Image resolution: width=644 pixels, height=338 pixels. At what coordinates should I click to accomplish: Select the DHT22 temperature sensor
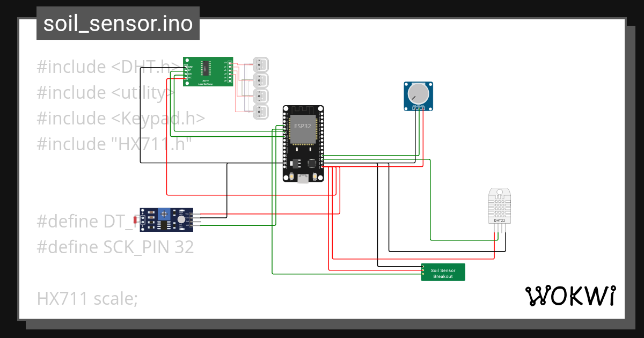point(499,207)
